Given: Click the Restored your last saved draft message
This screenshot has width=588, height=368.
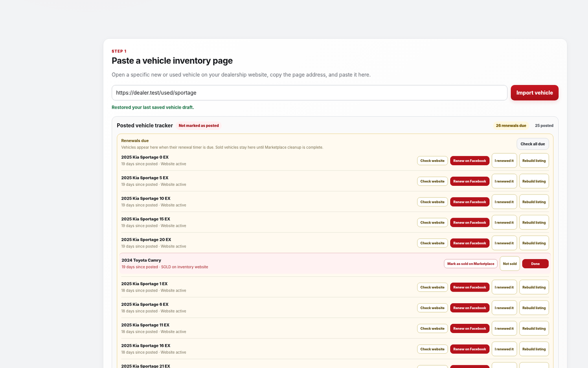Looking at the screenshot, I should (x=153, y=107).
